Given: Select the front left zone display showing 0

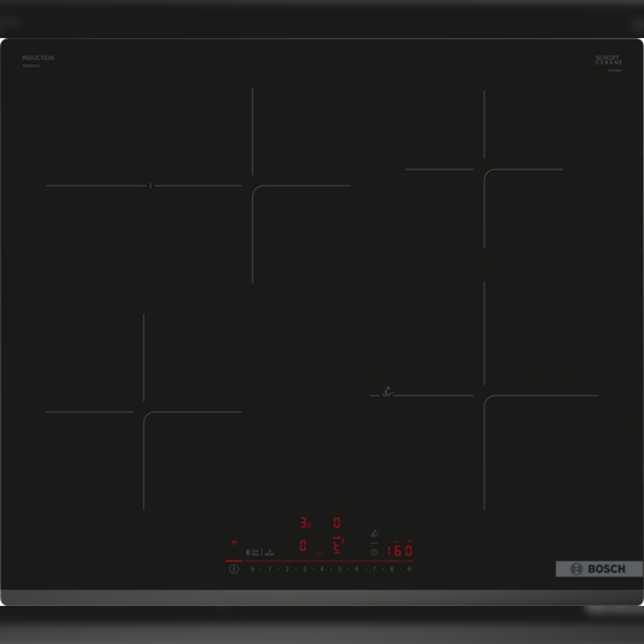Looking at the screenshot, I should pos(303,546).
